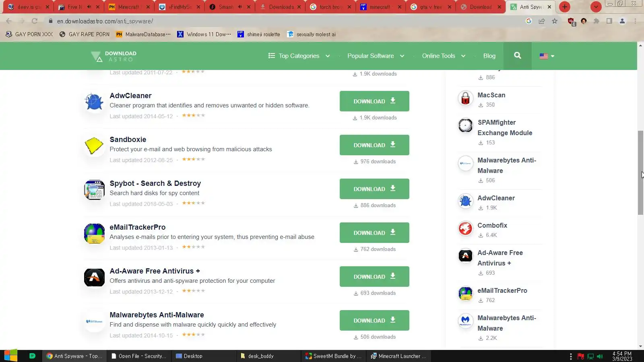Open the Chrome profile avatar icon
This screenshot has width=644, height=362.
pyautogui.click(x=622, y=21)
